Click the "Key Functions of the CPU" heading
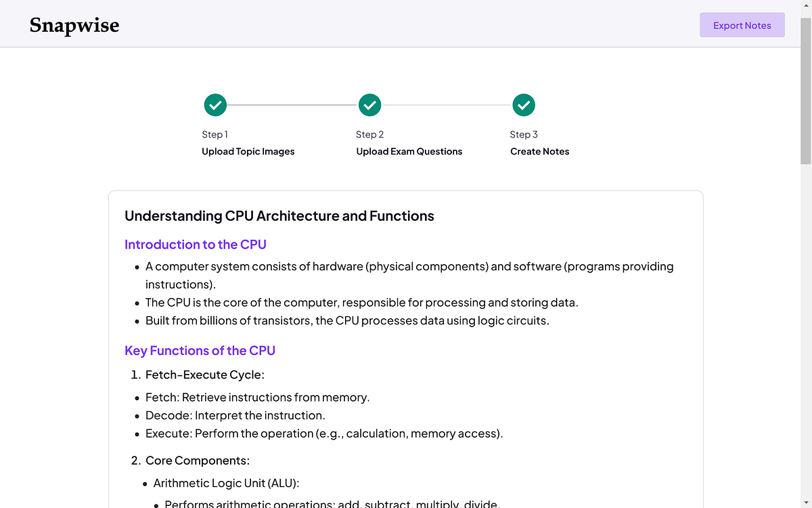Image resolution: width=812 pixels, height=508 pixels. [200, 351]
